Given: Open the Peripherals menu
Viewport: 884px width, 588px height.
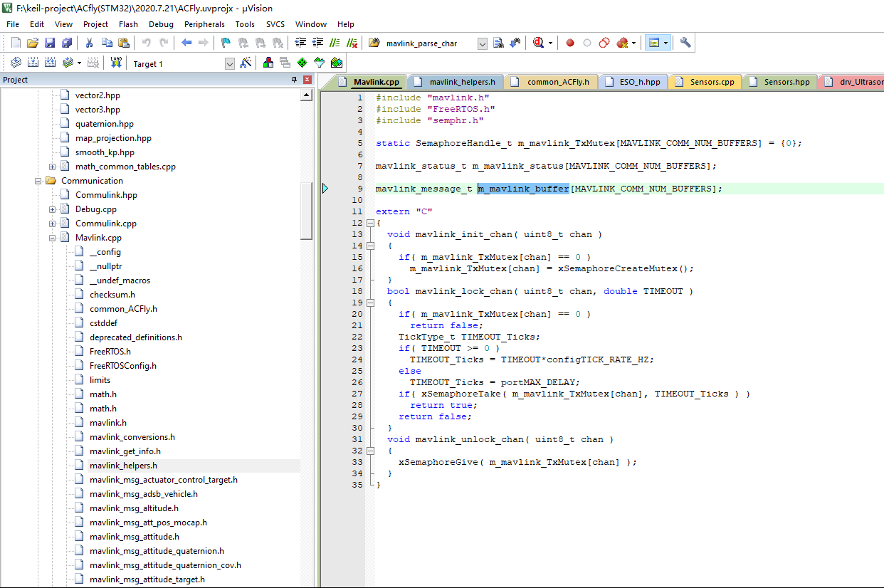Looking at the screenshot, I should 204,24.
